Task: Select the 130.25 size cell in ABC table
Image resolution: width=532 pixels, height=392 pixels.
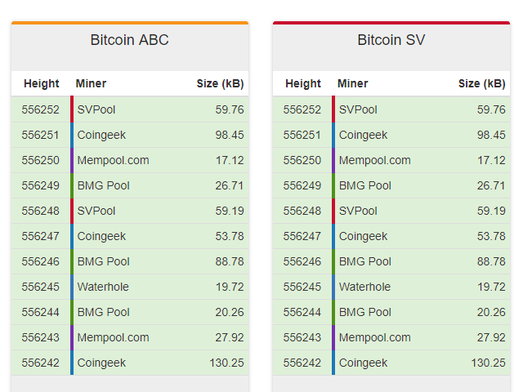Action: 226,363
